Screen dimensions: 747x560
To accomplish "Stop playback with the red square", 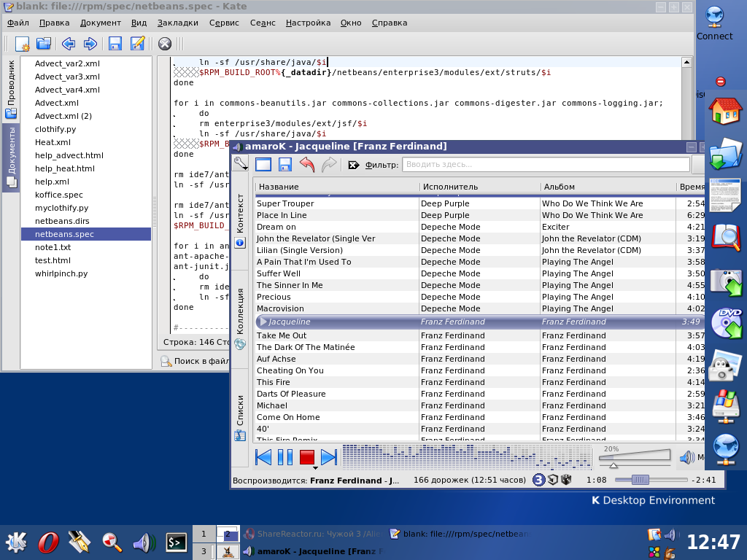I will [307, 457].
